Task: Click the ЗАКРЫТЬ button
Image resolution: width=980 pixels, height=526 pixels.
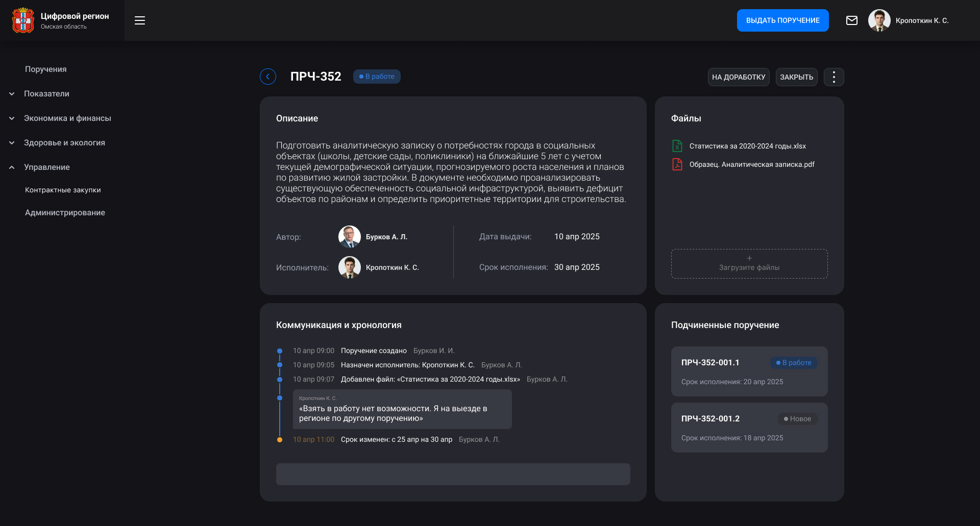Action: (797, 77)
